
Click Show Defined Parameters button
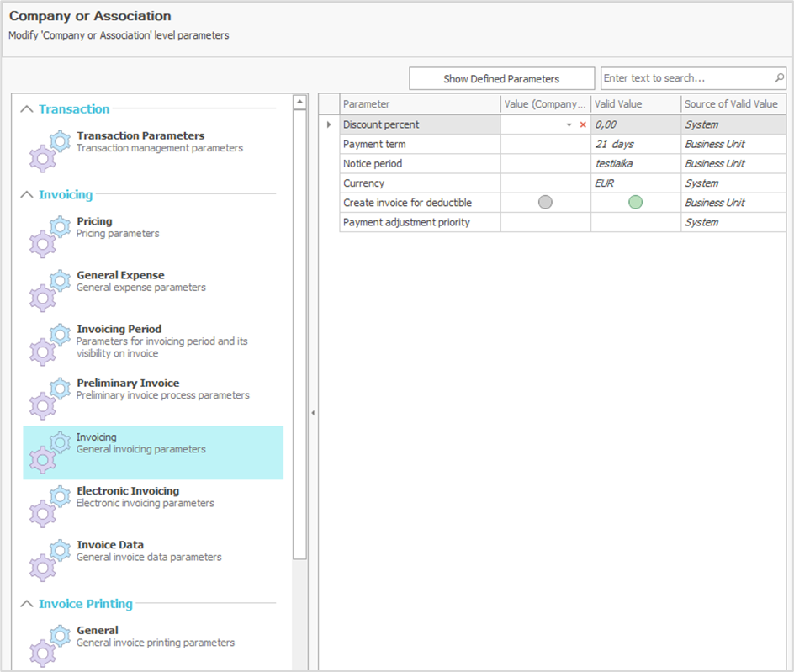(501, 79)
